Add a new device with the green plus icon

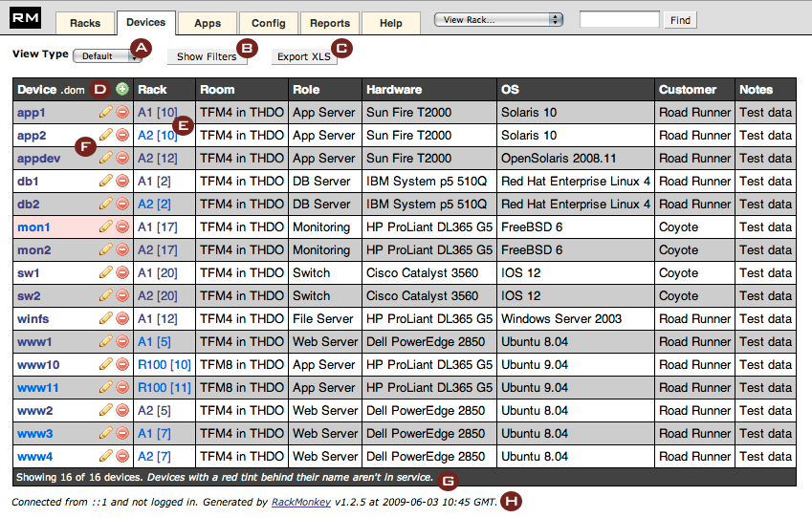(122, 89)
